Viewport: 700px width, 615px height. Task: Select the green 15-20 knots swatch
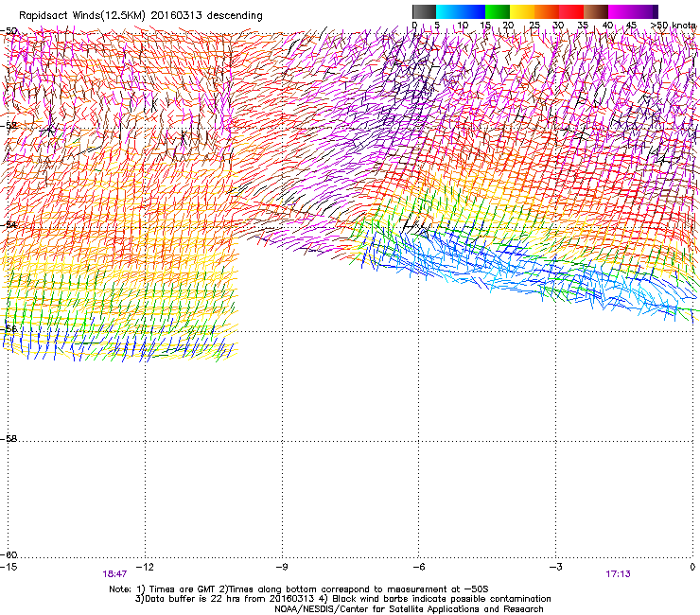pyautogui.click(x=498, y=11)
